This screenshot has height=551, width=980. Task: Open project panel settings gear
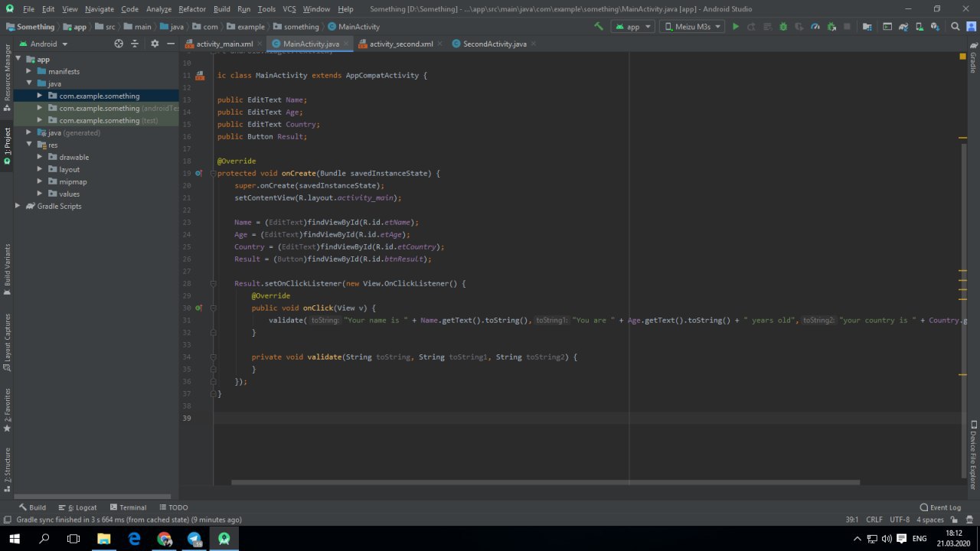155,44
